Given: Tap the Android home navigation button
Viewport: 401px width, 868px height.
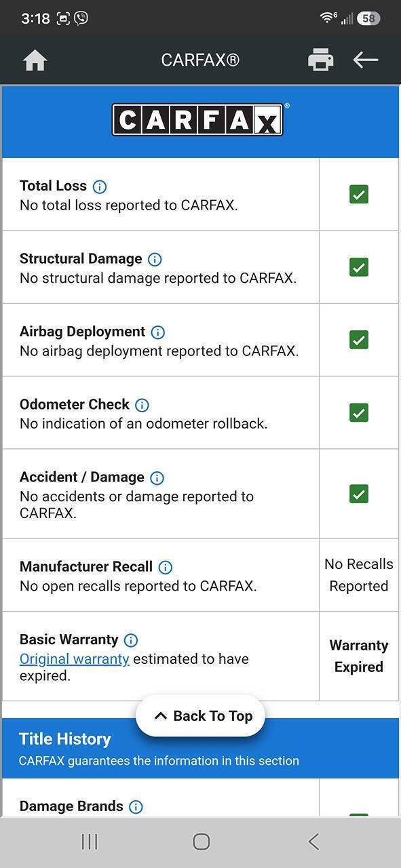Looking at the screenshot, I should pos(201,842).
